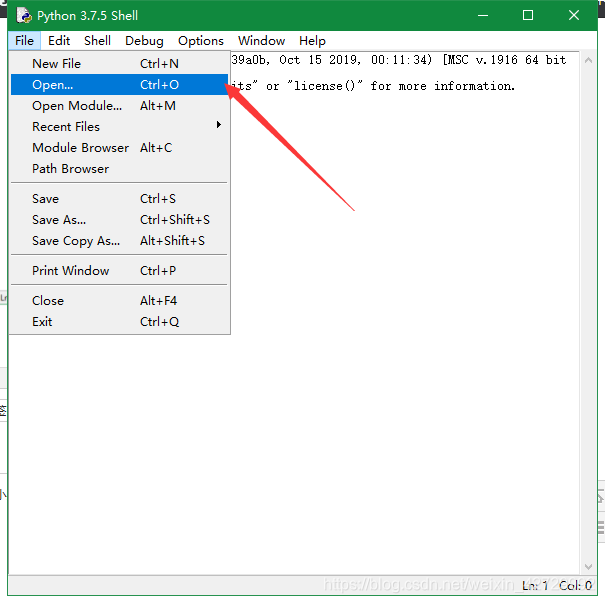Close the Python Shell window
605x603 pixels.
574,15
